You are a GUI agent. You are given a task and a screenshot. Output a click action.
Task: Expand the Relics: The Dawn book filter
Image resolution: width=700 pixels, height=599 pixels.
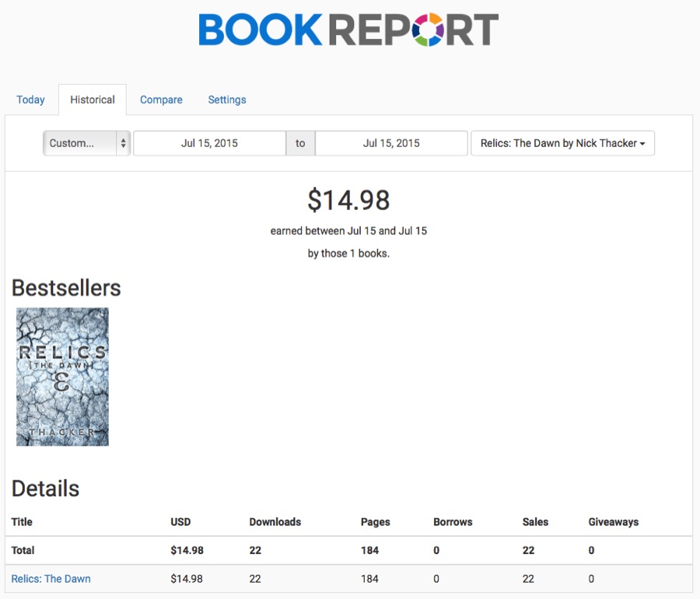coord(562,143)
